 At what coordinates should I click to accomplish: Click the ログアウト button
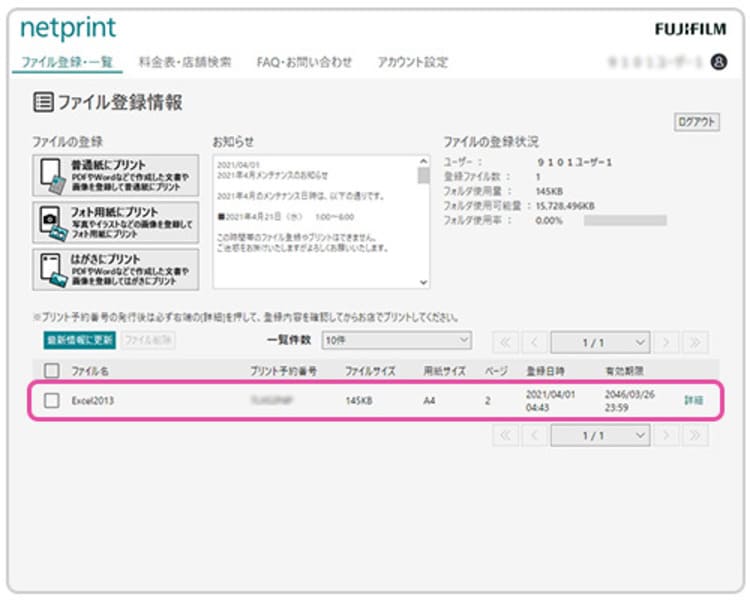point(697,122)
